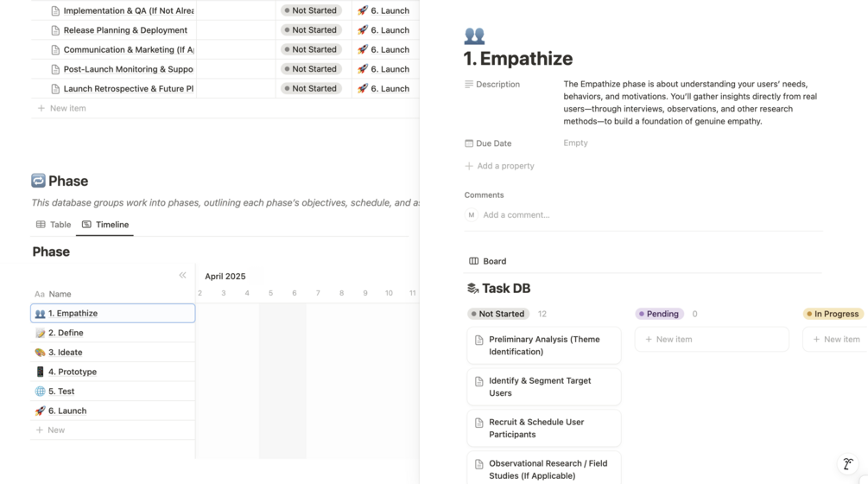This screenshot has height=484, width=868.
Task: Collapse the timeline sidebar with double chevron
Action: pyautogui.click(x=182, y=275)
